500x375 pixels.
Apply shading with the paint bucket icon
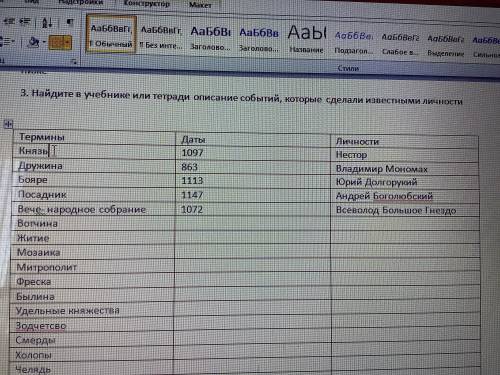click(x=33, y=42)
